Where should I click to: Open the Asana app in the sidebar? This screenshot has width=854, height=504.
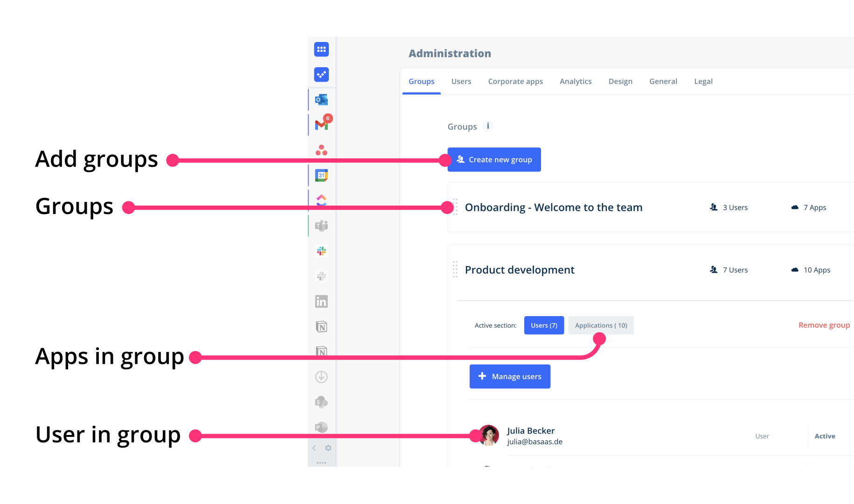[x=321, y=150]
